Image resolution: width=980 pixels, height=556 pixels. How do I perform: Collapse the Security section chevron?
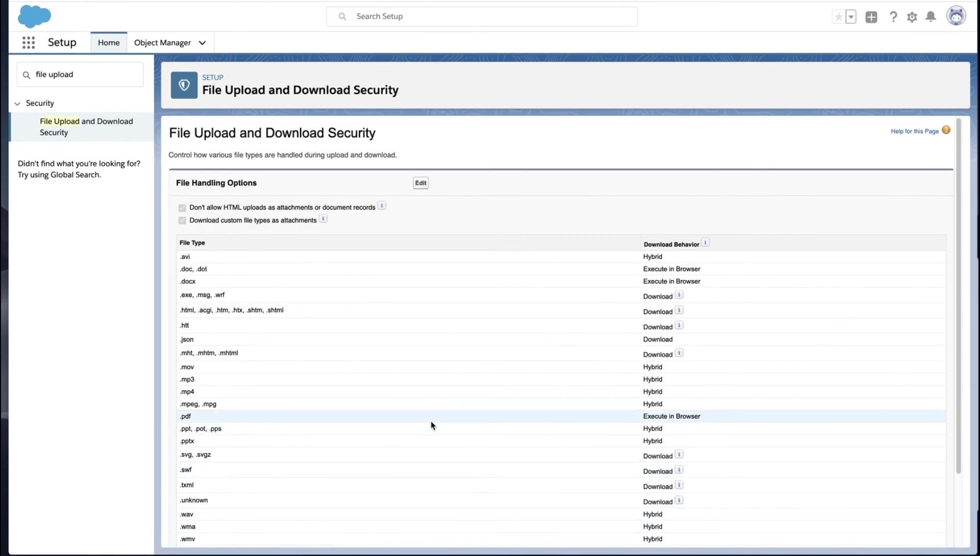17,104
